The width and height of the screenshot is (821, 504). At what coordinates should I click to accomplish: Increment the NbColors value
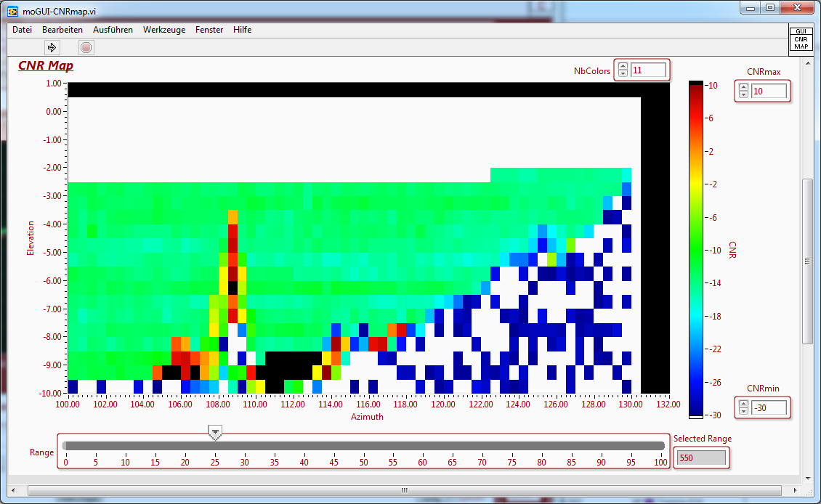(623, 67)
